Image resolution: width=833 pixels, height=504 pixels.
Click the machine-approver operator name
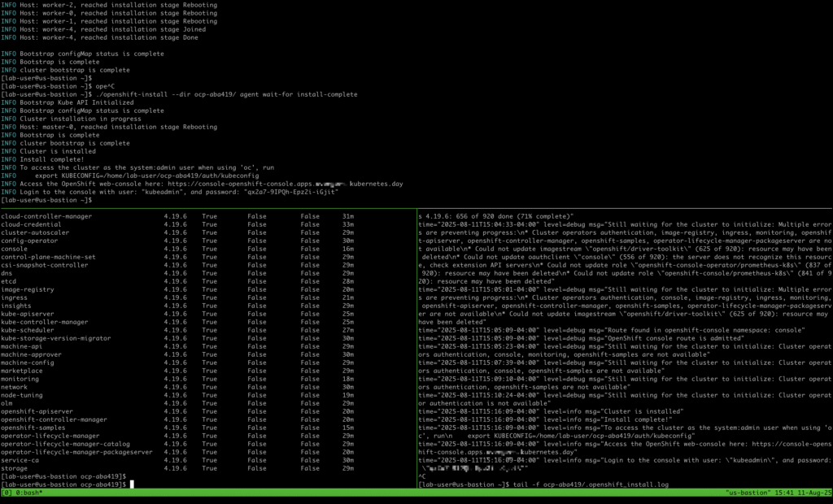32,354
